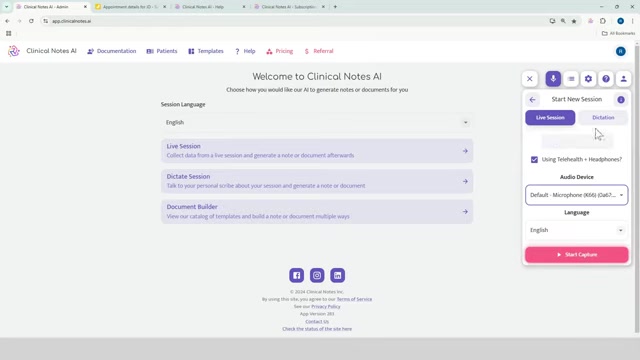The image size is (640, 360).
Task: Click the Dictate Session card arrow
Action: point(465,181)
